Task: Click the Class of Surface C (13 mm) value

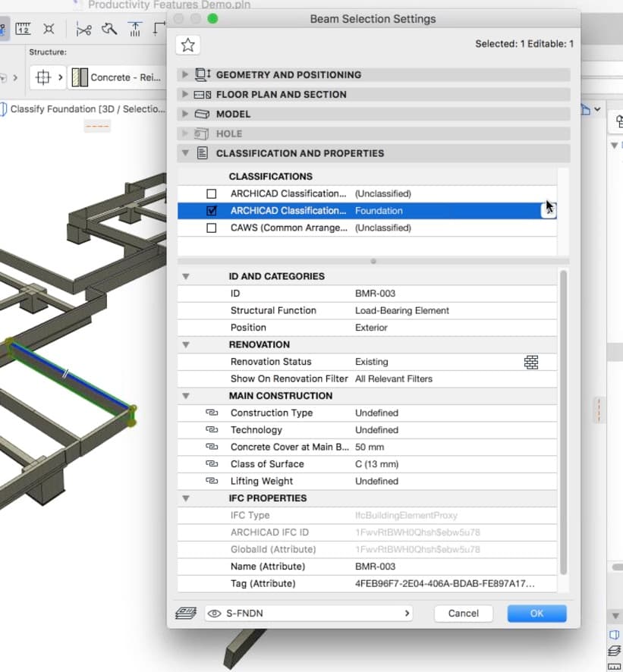Action: coord(376,464)
